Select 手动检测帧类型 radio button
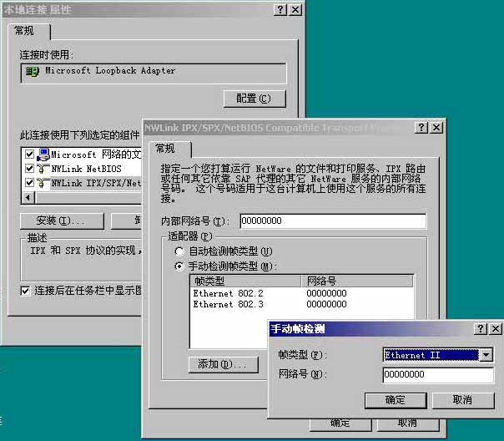 click(179, 266)
